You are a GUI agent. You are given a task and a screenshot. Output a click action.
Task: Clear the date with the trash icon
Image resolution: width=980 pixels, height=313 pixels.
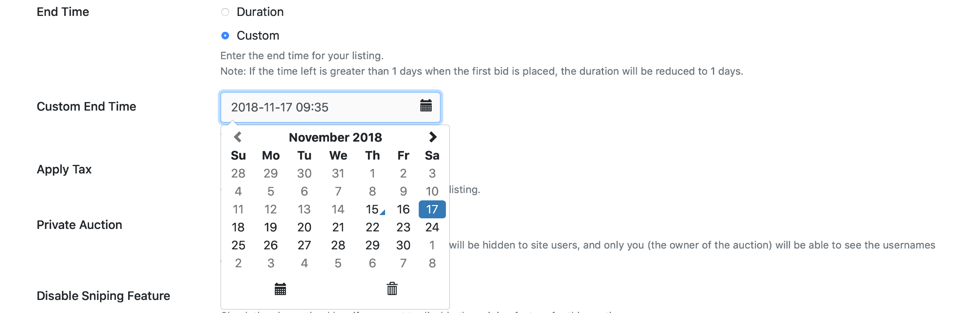click(392, 289)
